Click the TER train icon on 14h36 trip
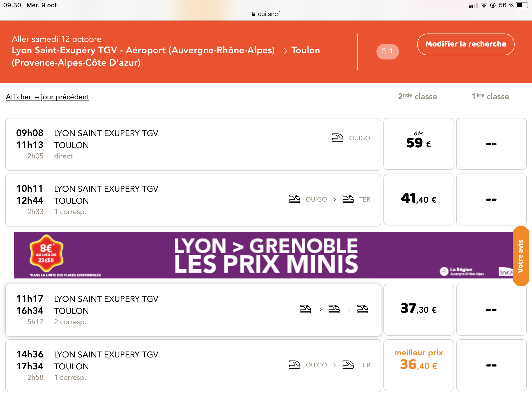 pyautogui.click(x=348, y=365)
